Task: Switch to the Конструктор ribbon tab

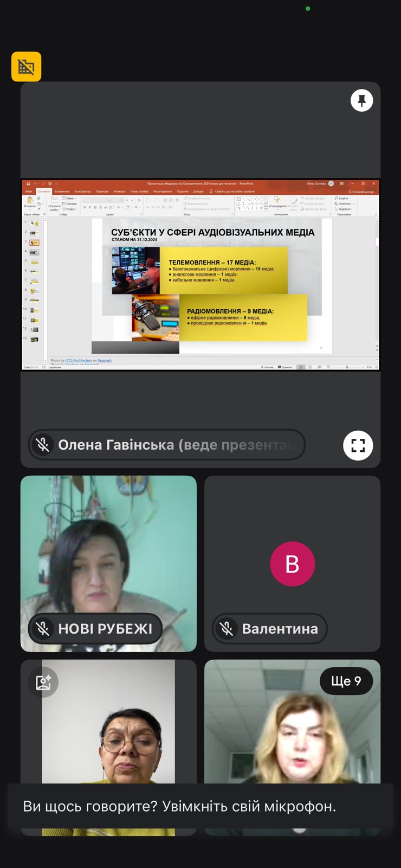Action: [x=82, y=192]
